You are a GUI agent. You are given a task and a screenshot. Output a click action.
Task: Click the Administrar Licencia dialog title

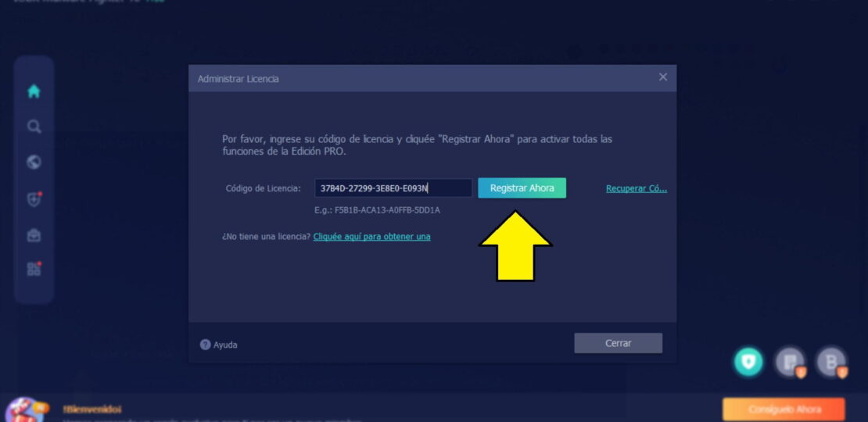tap(238, 78)
